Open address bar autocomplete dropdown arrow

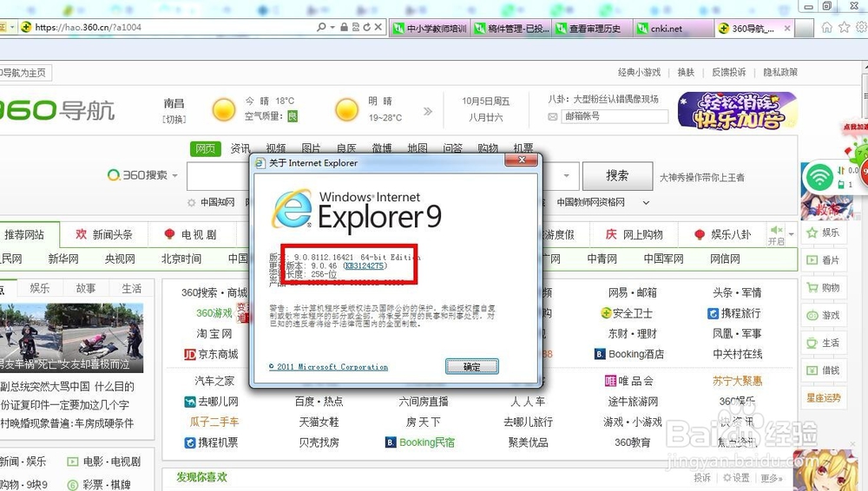click(332, 27)
